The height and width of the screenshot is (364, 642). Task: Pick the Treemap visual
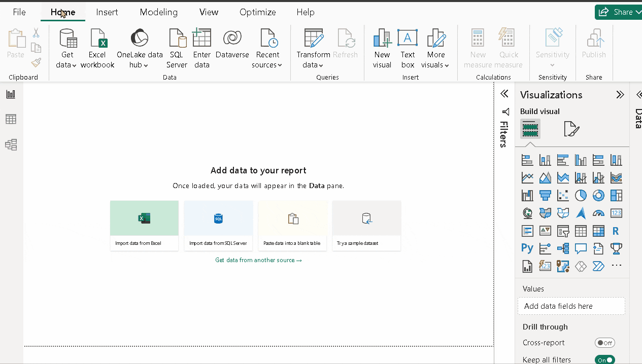pyautogui.click(x=616, y=195)
